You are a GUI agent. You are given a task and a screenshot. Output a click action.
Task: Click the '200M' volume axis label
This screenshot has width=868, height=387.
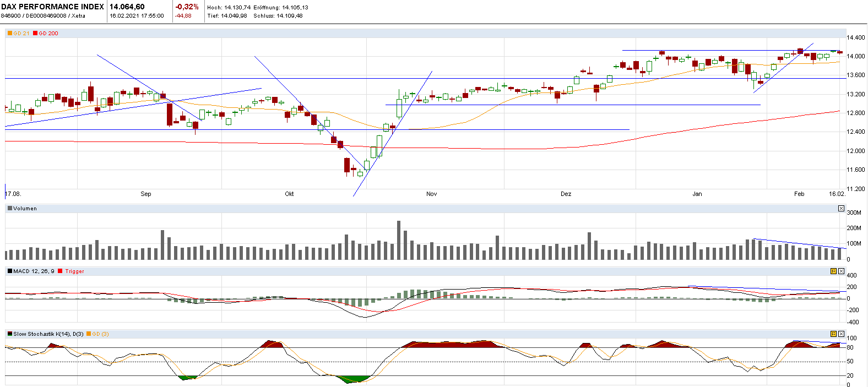[x=854, y=228]
